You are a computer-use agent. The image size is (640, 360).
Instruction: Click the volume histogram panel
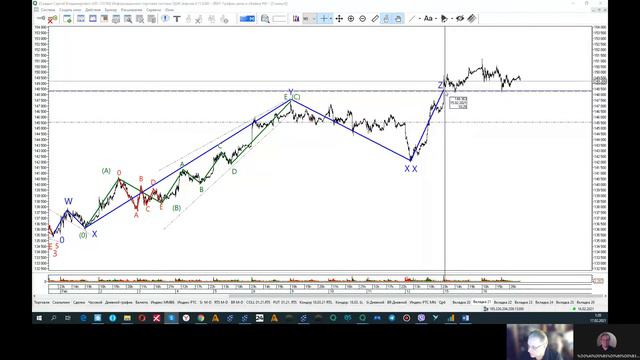(320, 279)
